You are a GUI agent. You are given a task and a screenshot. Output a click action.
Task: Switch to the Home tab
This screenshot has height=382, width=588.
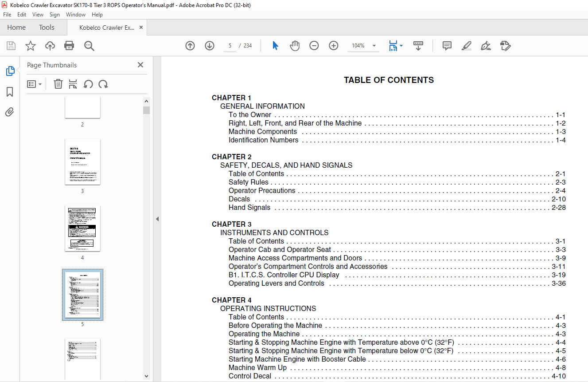coord(16,28)
